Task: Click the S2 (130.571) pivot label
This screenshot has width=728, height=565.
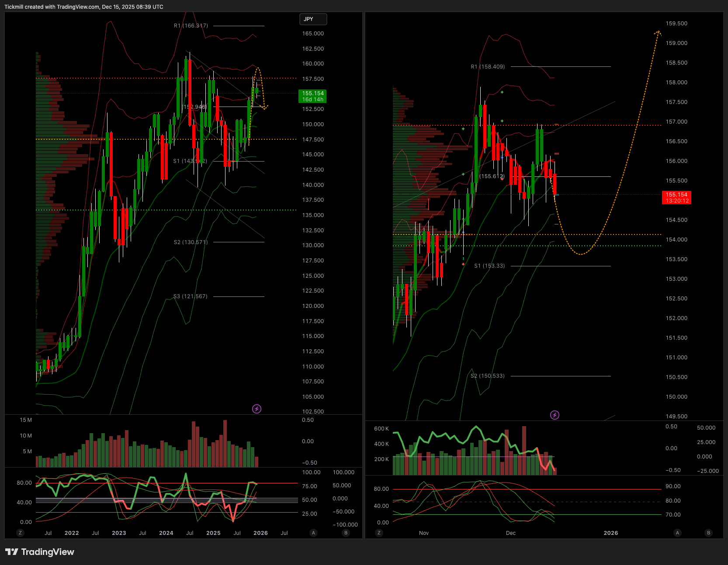Action: pyautogui.click(x=191, y=242)
